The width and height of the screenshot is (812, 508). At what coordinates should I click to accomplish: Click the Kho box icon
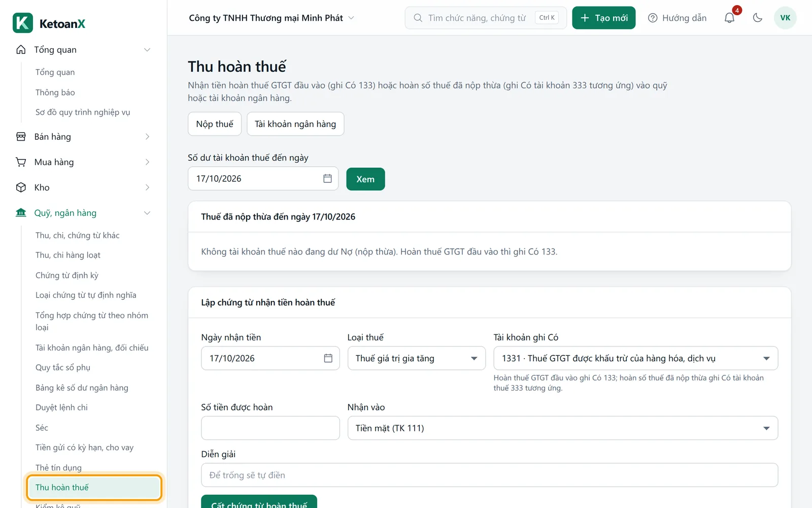point(21,187)
